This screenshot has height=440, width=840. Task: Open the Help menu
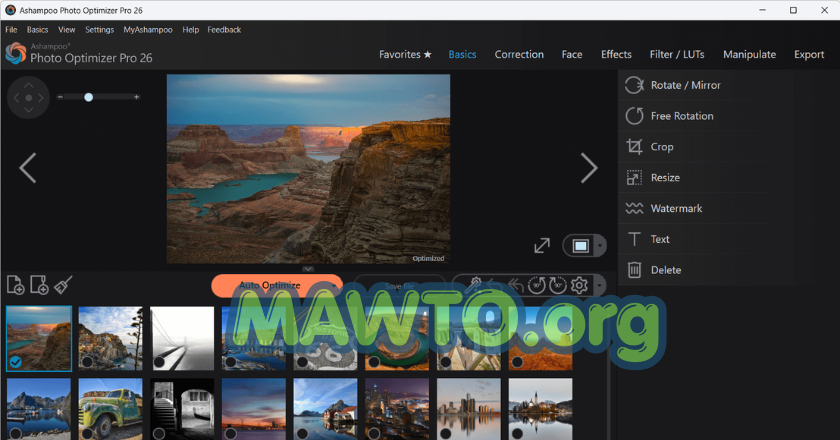[190, 30]
